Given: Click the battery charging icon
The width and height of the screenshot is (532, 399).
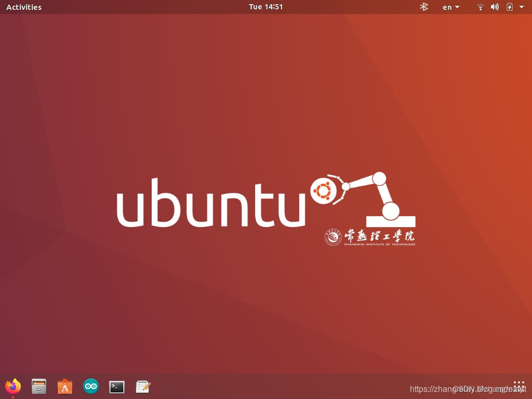Looking at the screenshot, I should [510, 7].
